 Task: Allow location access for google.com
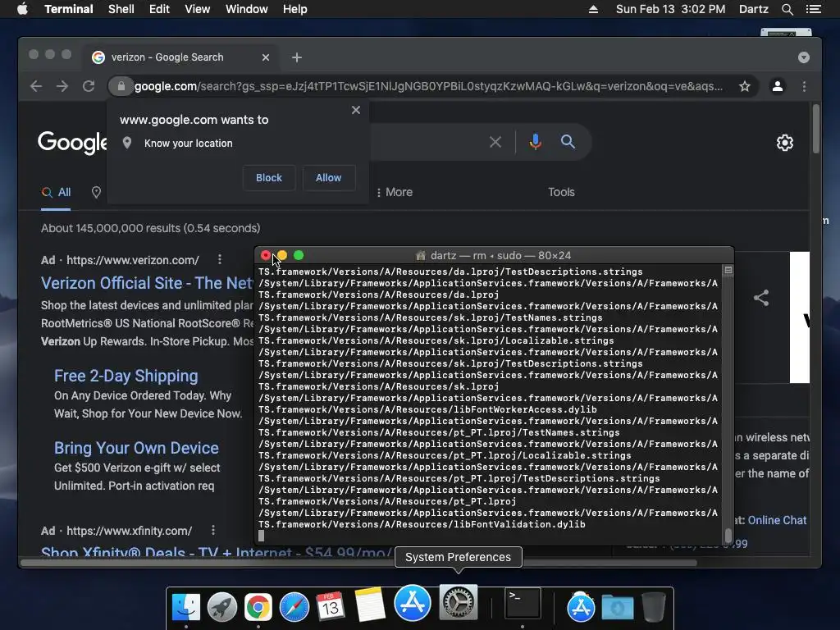coord(328,178)
